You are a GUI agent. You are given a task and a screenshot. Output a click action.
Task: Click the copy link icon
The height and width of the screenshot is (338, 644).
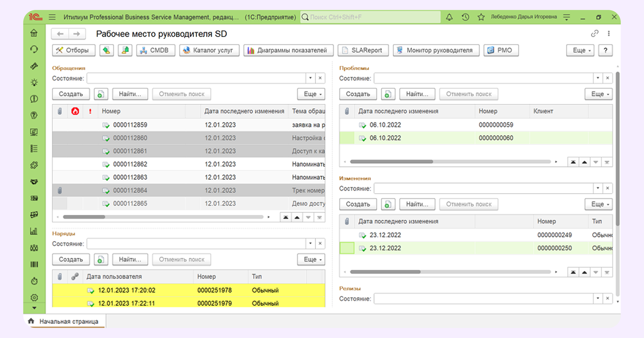[594, 34]
